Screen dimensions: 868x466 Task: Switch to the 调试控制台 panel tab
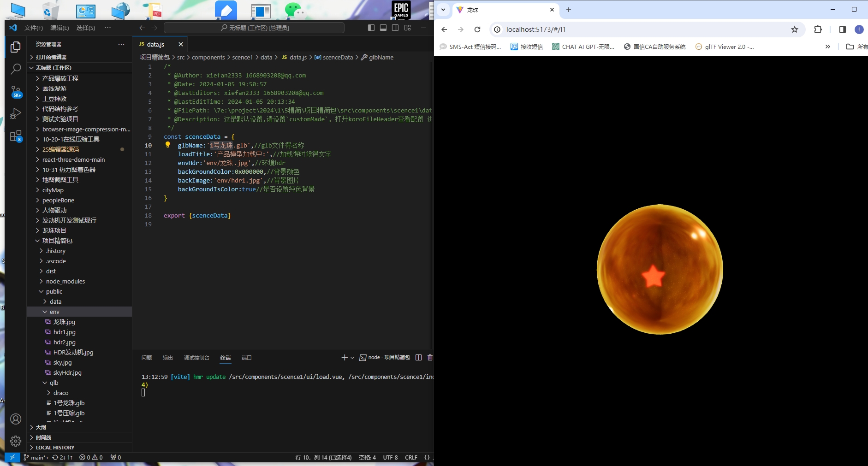pos(196,358)
